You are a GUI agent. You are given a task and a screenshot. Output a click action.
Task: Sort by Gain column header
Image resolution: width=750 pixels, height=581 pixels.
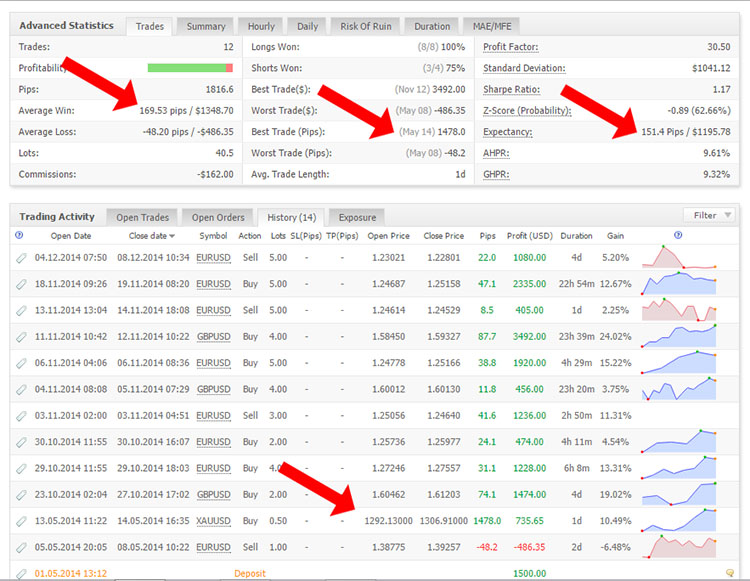coord(616,236)
